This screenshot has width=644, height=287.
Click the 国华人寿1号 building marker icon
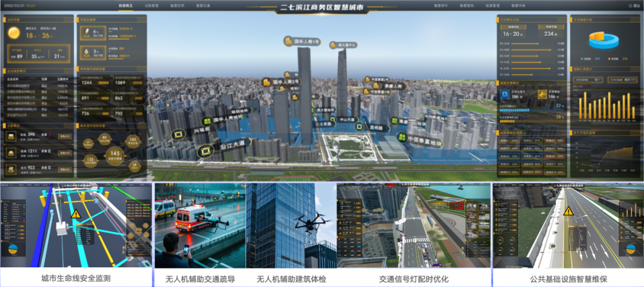pyautogui.click(x=287, y=42)
